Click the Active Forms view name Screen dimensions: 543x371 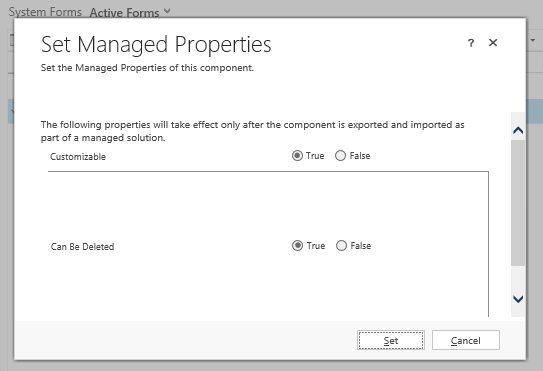pos(124,13)
